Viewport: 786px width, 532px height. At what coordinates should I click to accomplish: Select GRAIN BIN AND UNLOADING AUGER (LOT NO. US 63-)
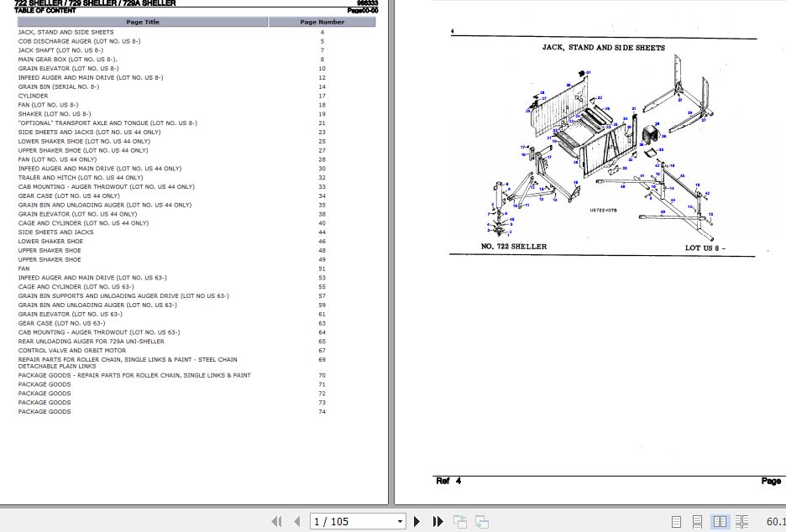point(97,305)
